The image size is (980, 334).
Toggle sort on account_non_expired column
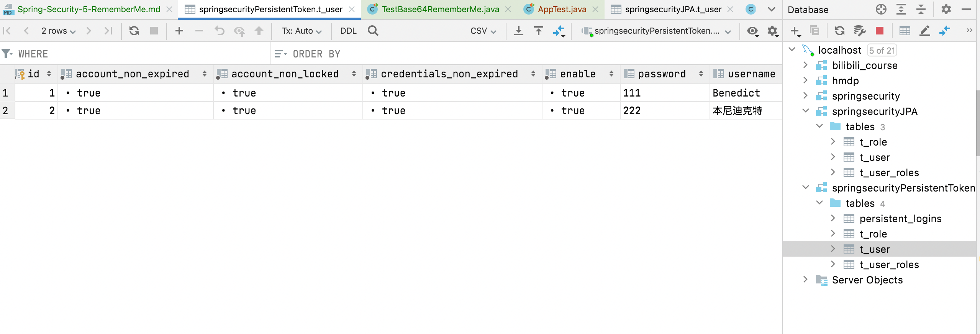point(205,74)
